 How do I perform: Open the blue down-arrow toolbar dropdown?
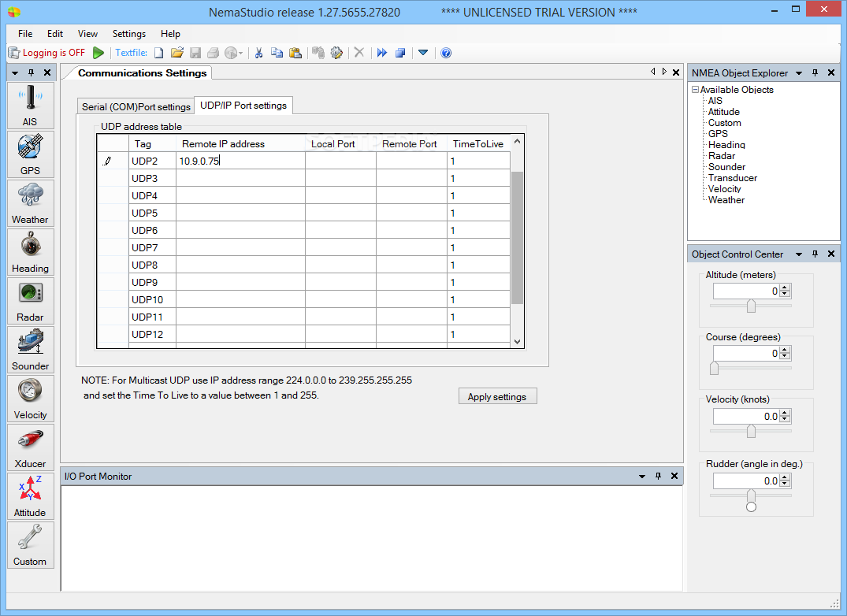click(423, 53)
